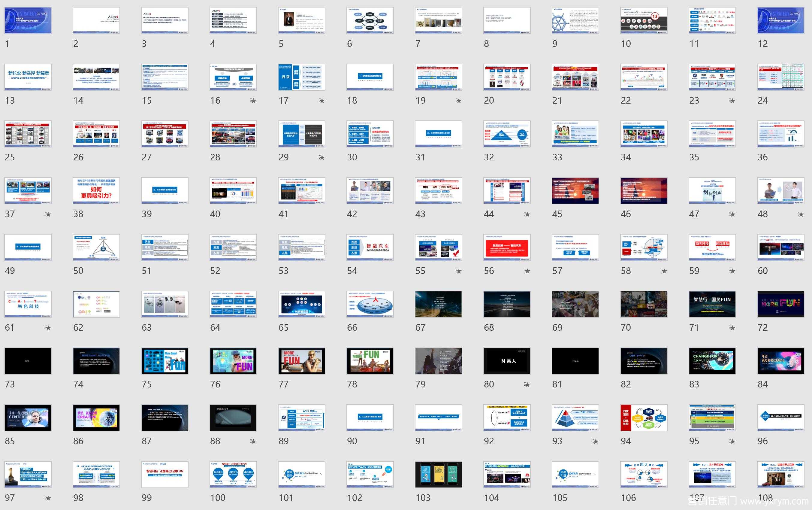Viewport: 812px width, 510px height.
Task: Select slide 83 titled CHANGE FOR AUTO
Action: point(712,361)
